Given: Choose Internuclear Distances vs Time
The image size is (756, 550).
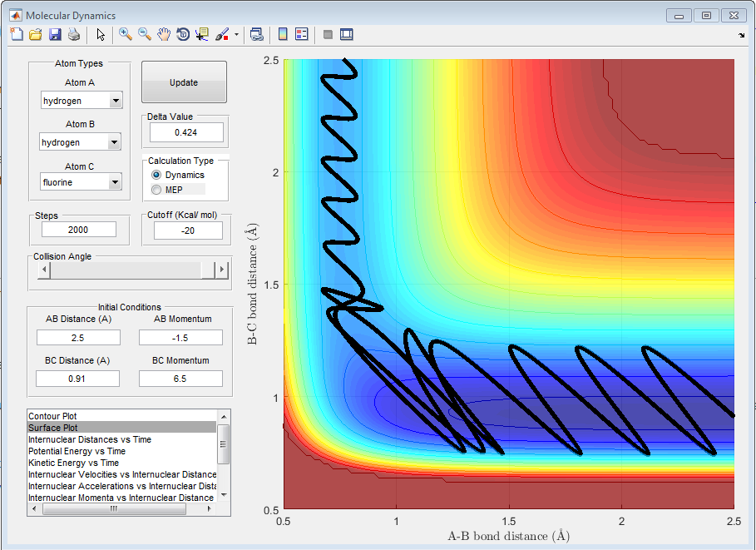Looking at the screenshot, I should 121,439.
